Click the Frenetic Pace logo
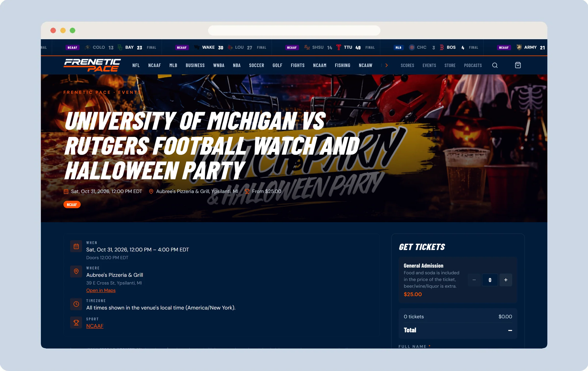This screenshot has width=588, height=371. click(x=92, y=65)
